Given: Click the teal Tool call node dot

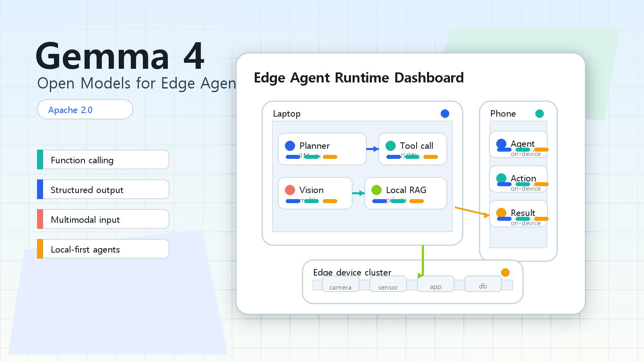Looking at the screenshot, I should (390, 146).
